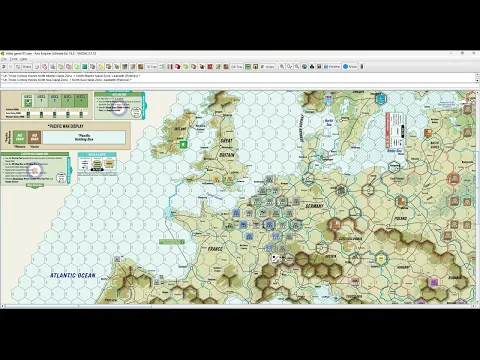Open the Tools menu
This screenshot has width=480, height=360.
click(13, 59)
